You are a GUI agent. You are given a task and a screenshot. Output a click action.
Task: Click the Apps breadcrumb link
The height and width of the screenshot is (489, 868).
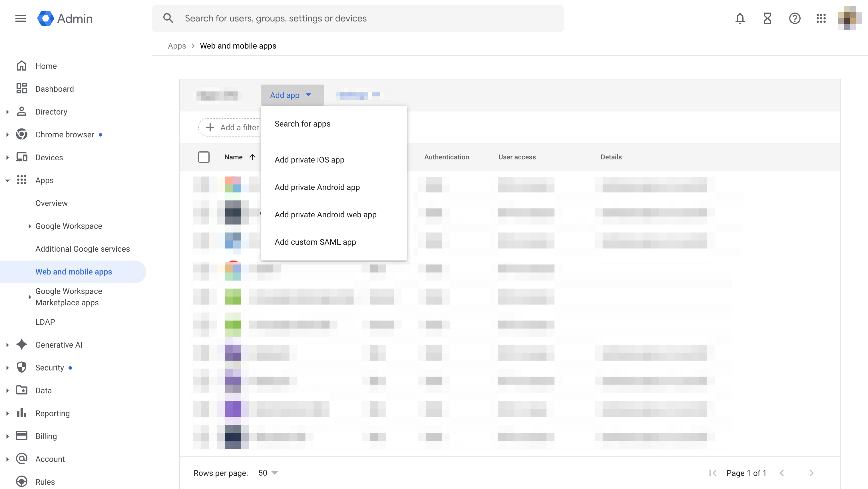click(x=177, y=46)
